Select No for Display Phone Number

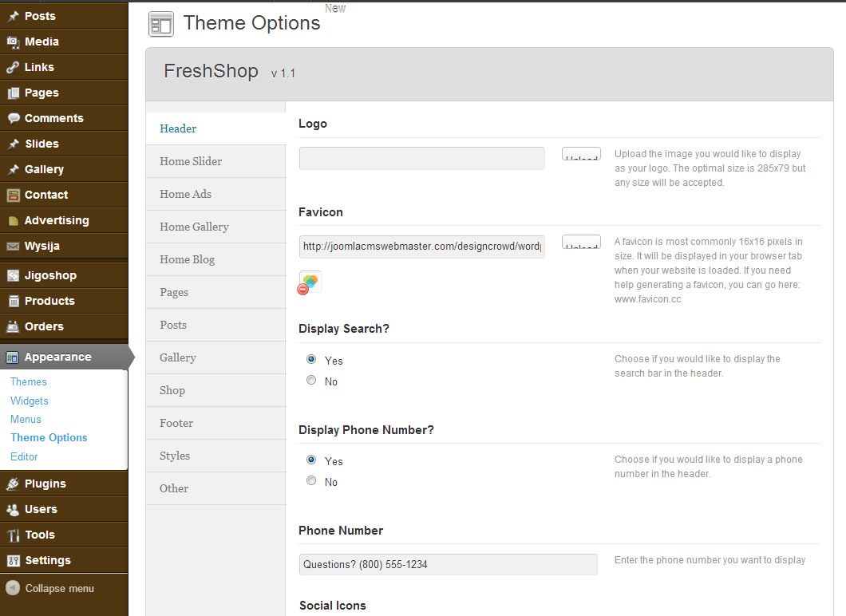click(311, 480)
